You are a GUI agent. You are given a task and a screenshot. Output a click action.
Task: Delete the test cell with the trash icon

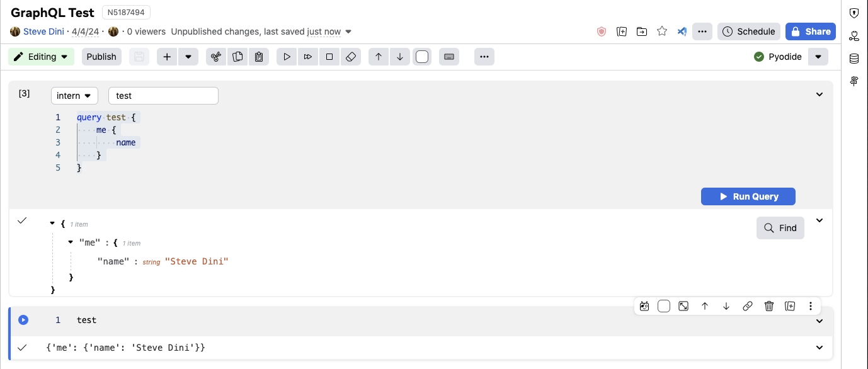(x=769, y=306)
